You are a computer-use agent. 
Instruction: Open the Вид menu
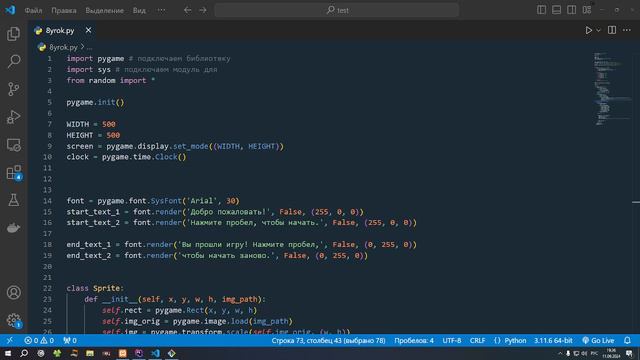tap(139, 11)
